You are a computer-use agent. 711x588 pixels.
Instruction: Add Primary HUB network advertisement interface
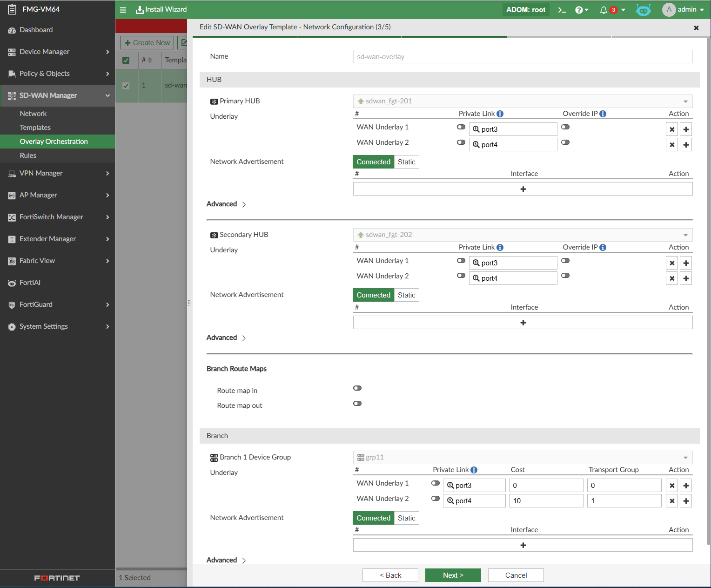[523, 189]
